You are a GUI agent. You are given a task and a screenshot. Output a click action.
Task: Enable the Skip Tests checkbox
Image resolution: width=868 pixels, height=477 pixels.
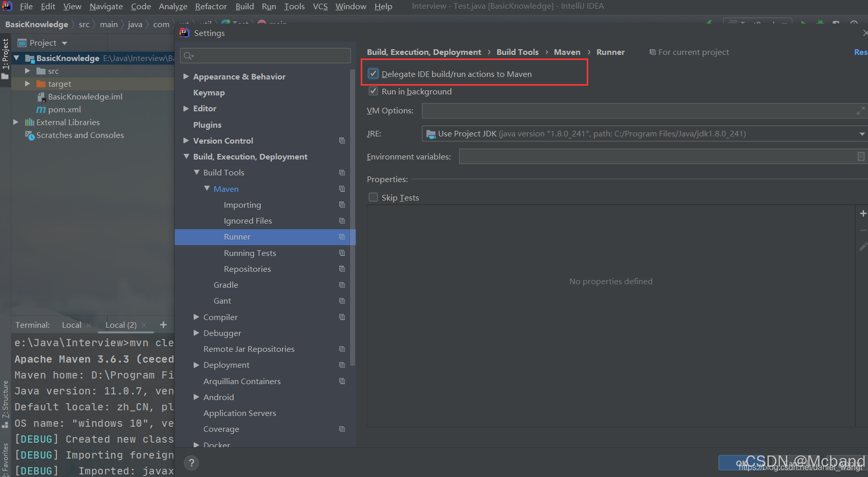point(374,197)
